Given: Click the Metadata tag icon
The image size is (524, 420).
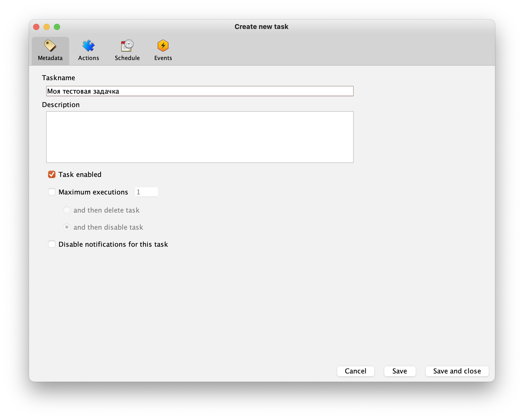Looking at the screenshot, I should click(x=50, y=46).
